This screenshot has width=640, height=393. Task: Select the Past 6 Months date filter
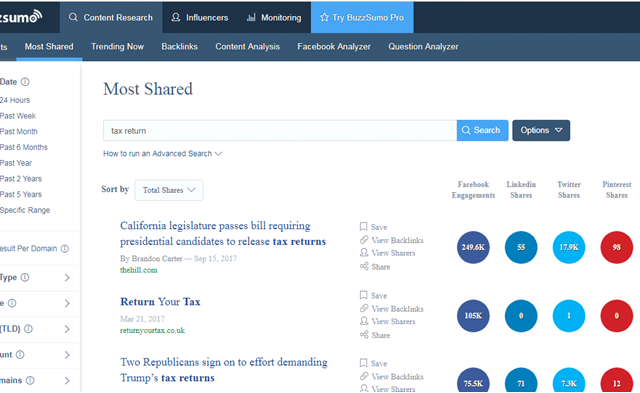(24, 147)
